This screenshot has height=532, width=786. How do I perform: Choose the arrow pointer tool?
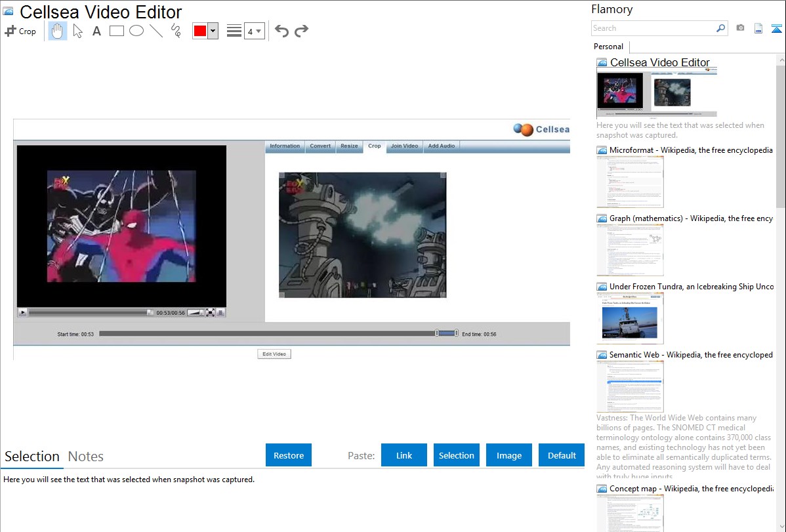point(77,31)
